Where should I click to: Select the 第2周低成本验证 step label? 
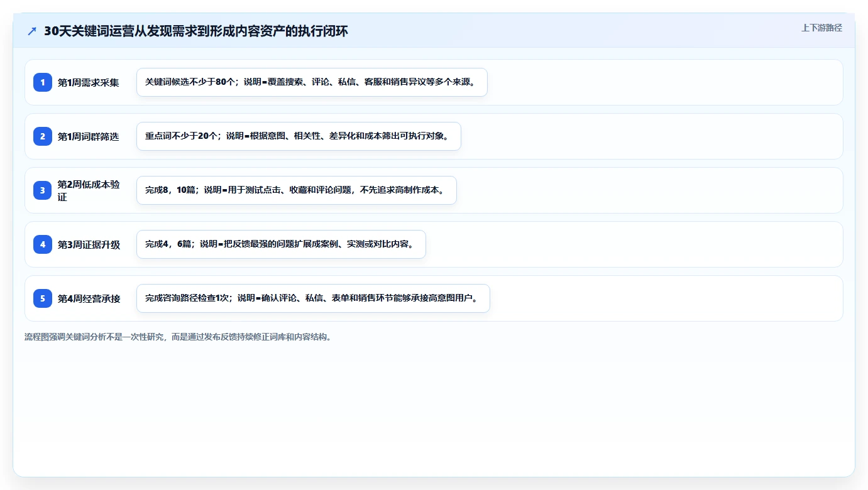[89, 190]
